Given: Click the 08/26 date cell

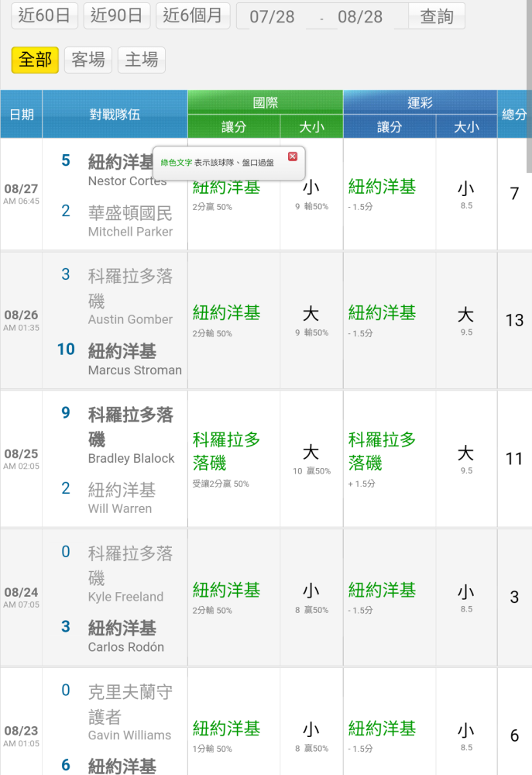Looking at the screenshot, I should pos(21,320).
